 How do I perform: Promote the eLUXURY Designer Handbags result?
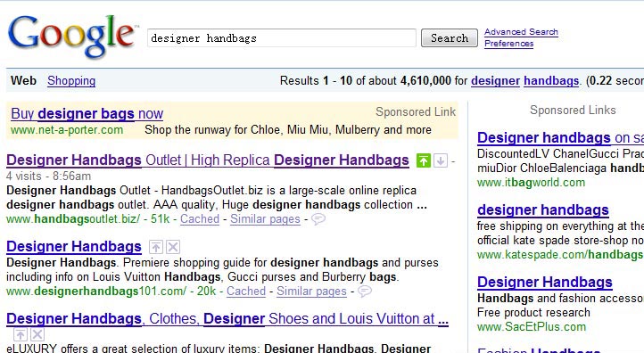click(21, 334)
